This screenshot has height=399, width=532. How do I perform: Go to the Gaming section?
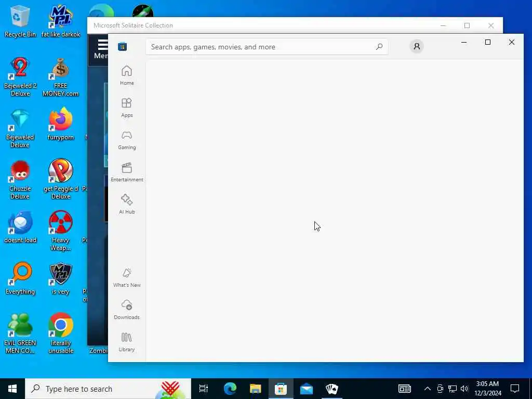[127, 140]
